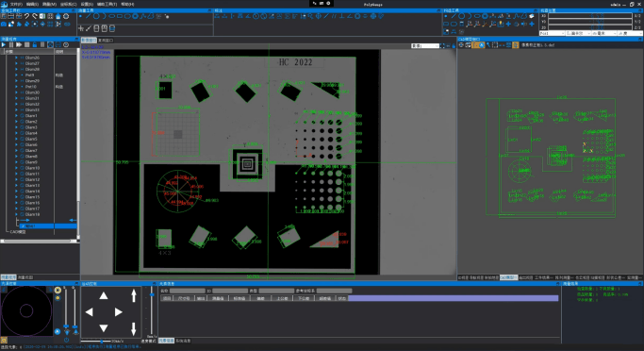Viewport: 644px width, 351px height.
Task: Click the chain link icon in system toolbar
Action: (67, 25)
